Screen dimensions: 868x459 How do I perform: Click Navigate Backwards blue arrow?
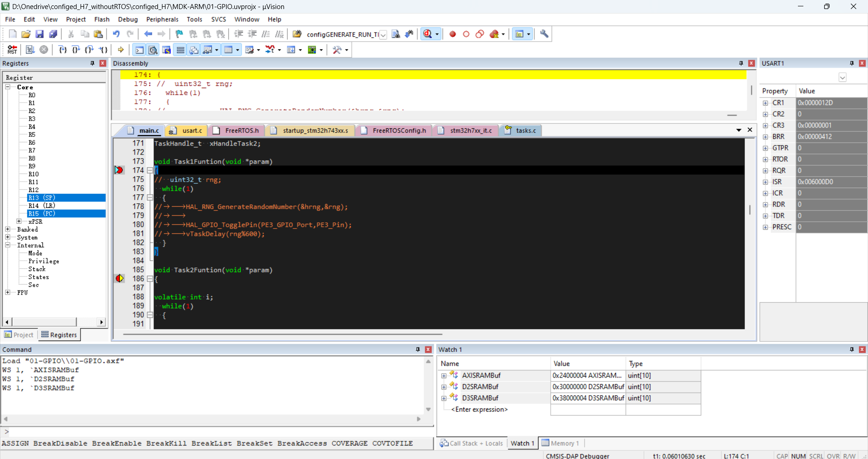(148, 34)
